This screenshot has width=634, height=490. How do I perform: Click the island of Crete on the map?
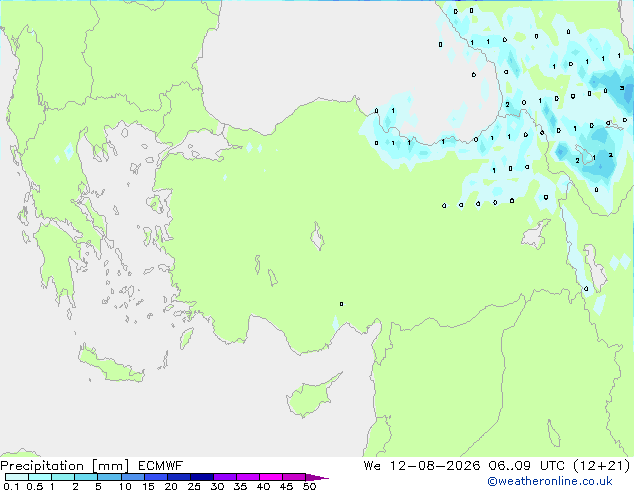tap(111, 365)
